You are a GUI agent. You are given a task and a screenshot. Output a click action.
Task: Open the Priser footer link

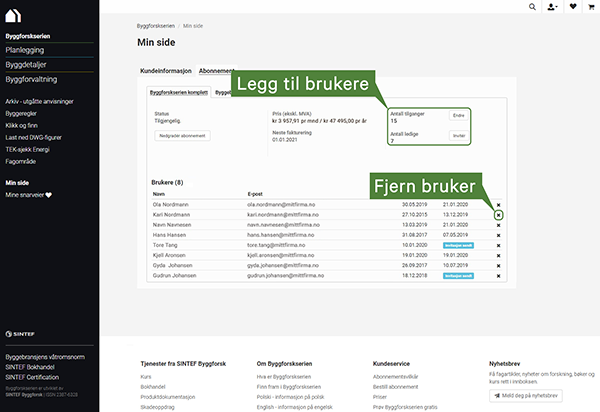click(380, 397)
